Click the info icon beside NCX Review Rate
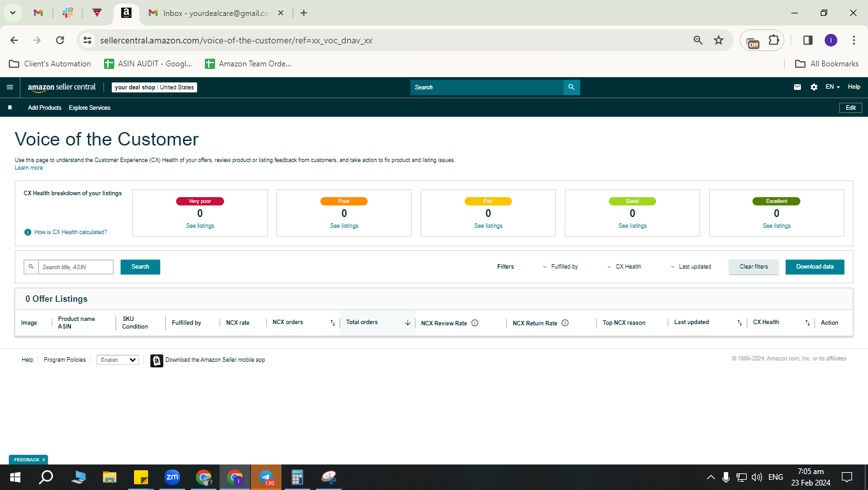 pyautogui.click(x=475, y=323)
